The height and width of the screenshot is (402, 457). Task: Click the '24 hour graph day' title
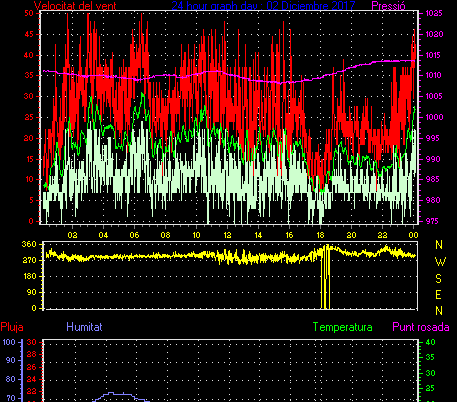point(263,6)
